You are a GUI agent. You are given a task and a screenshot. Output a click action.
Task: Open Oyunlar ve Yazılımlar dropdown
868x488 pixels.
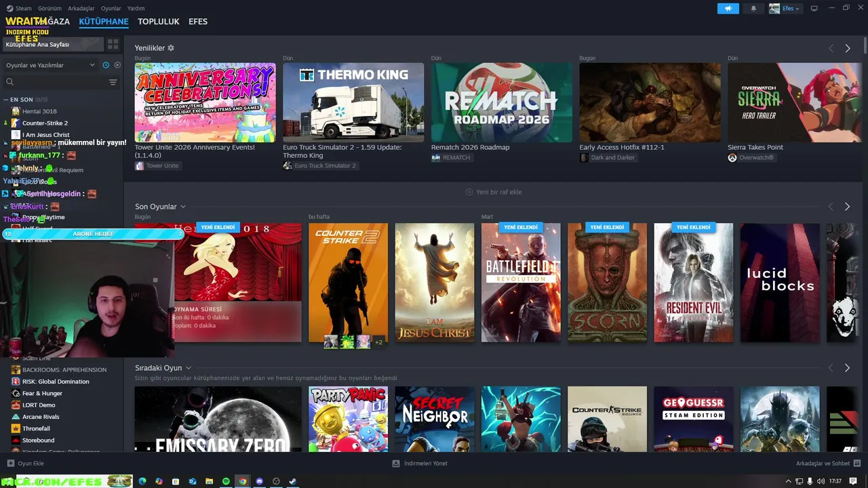(51, 65)
